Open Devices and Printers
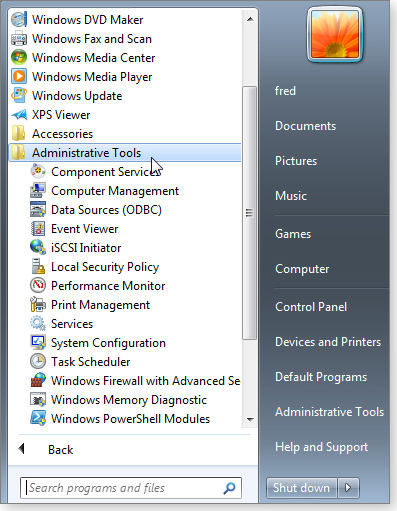The height and width of the screenshot is (511, 397). (x=328, y=342)
